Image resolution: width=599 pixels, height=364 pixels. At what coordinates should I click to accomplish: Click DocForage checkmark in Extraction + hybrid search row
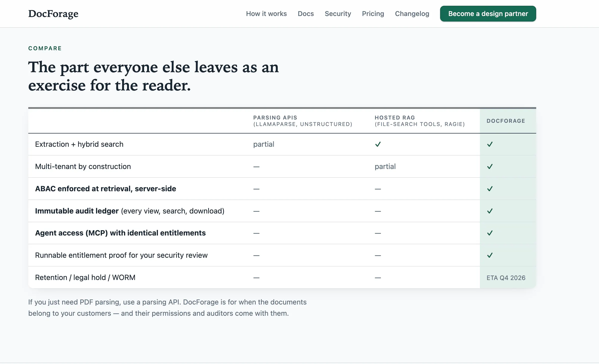(490, 144)
